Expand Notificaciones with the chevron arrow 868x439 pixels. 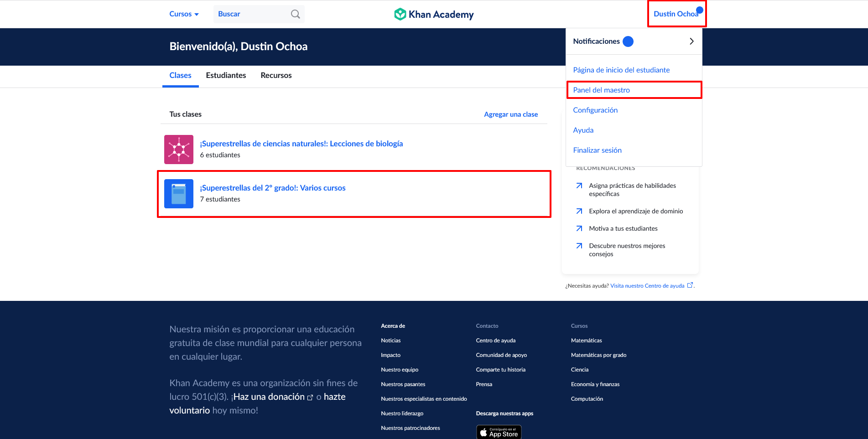[691, 41]
